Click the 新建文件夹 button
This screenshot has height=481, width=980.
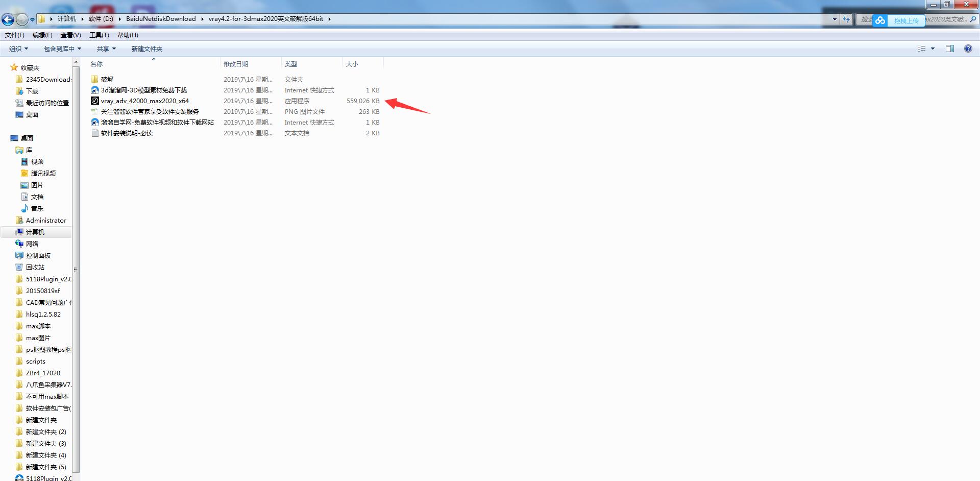pyautogui.click(x=146, y=49)
